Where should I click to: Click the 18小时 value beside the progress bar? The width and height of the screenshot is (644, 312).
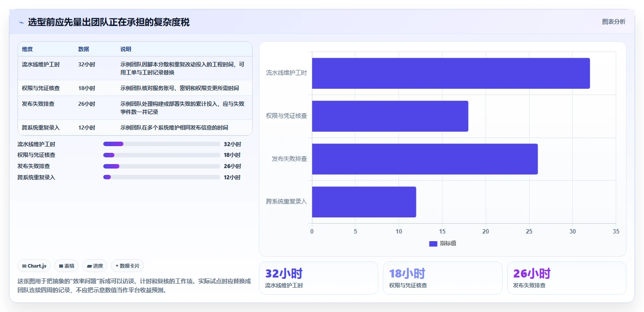point(232,155)
